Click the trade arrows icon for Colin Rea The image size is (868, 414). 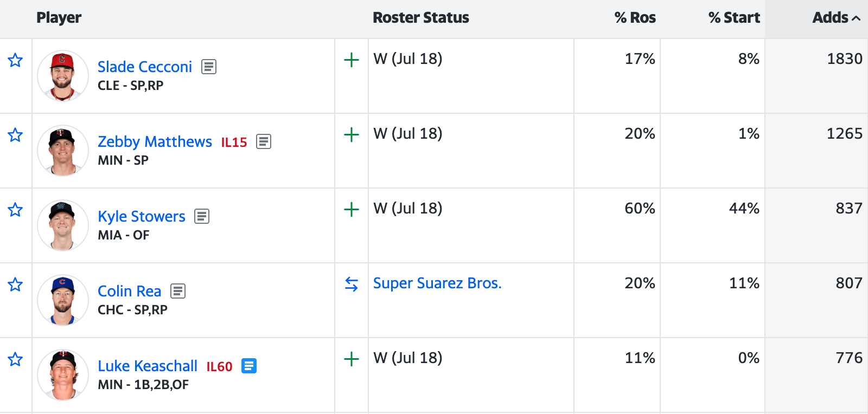click(352, 284)
